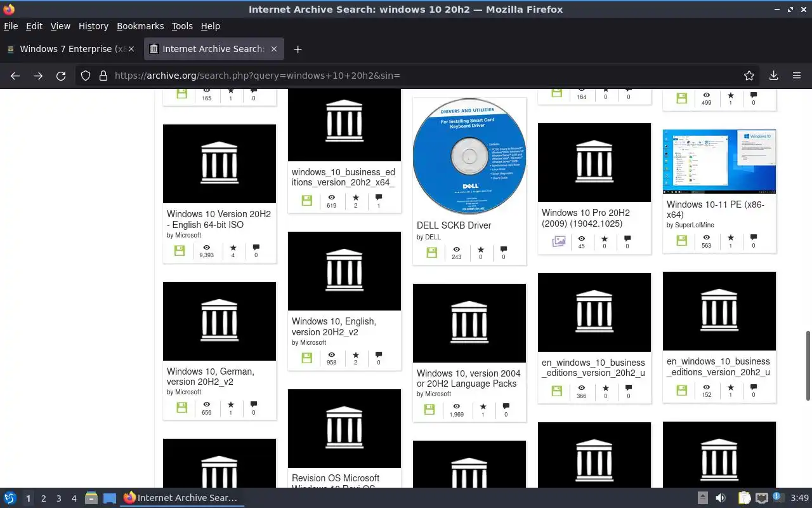Open the DELL SCKB Driver title link

454,225
